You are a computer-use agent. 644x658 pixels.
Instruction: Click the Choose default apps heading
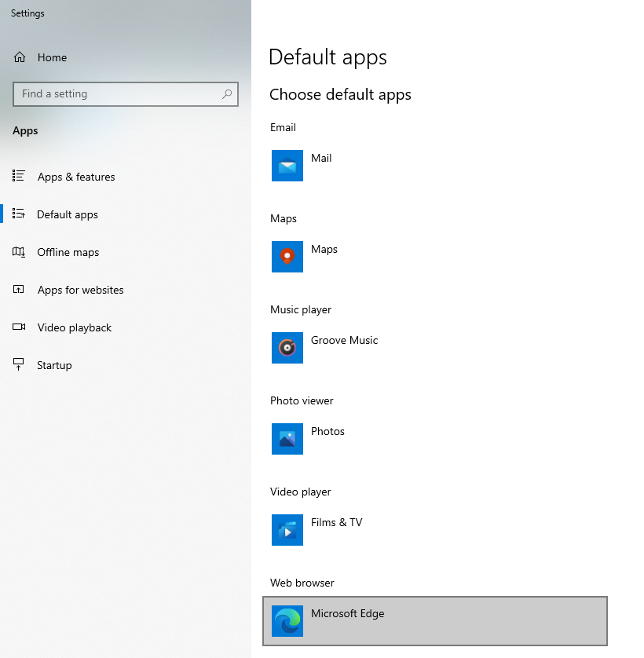point(340,95)
